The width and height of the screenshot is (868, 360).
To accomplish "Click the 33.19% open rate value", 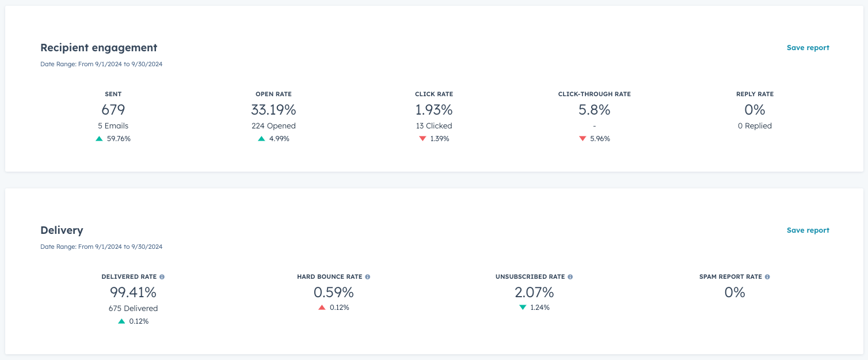I will [x=273, y=110].
